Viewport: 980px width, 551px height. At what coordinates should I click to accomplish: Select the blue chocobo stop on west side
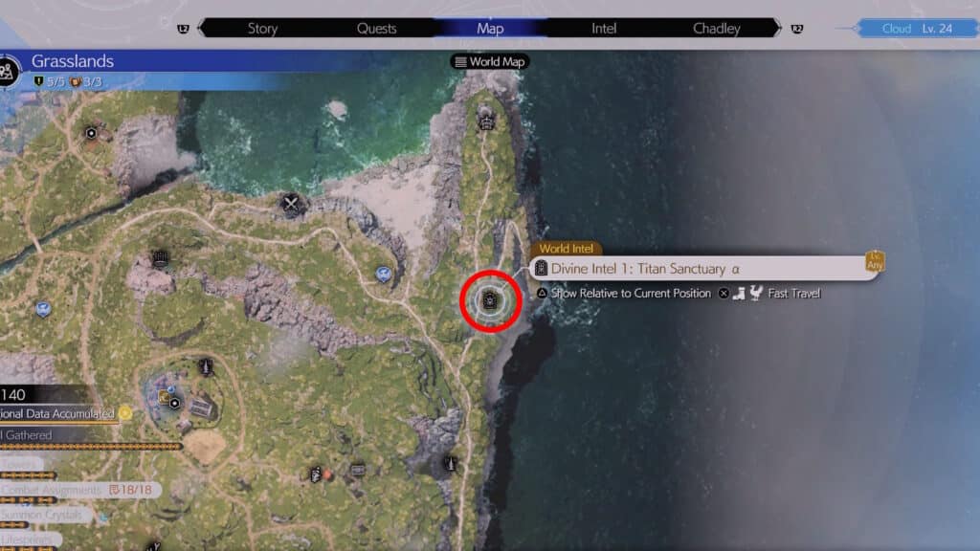42,309
